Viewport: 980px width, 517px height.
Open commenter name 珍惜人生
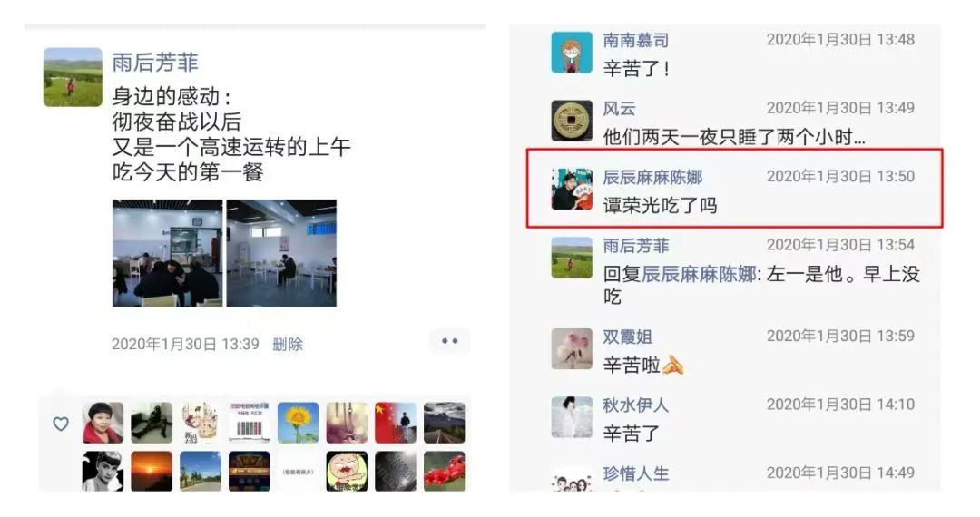tap(635, 473)
